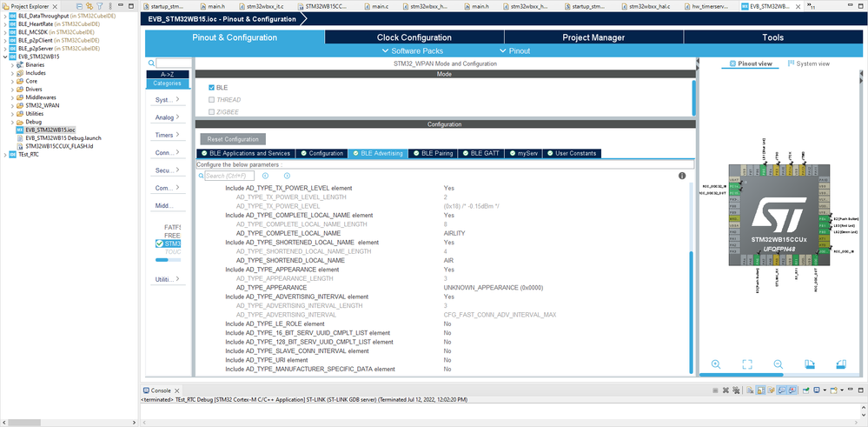Viewport: 868px width, 427px height.
Task: Open myServ configuration tab
Action: point(524,153)
